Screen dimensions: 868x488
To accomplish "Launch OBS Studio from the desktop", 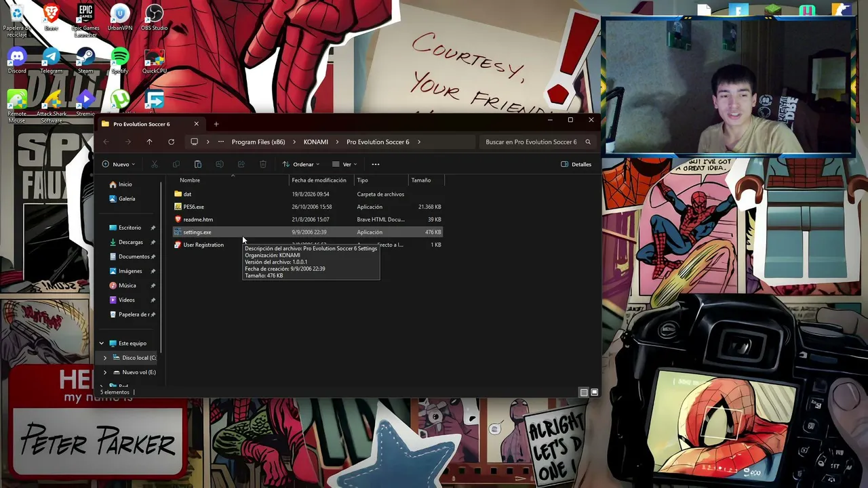I will coord(154,18).
